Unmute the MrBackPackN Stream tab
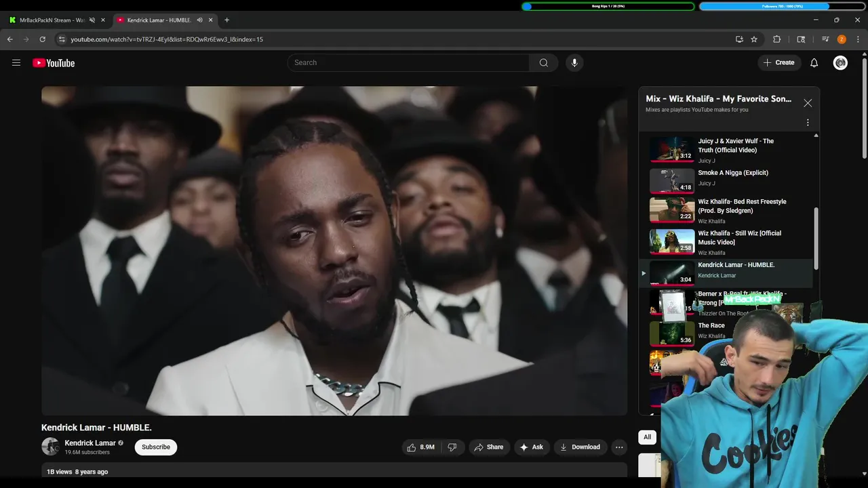The image size is (868, 488). click(92, 20)
